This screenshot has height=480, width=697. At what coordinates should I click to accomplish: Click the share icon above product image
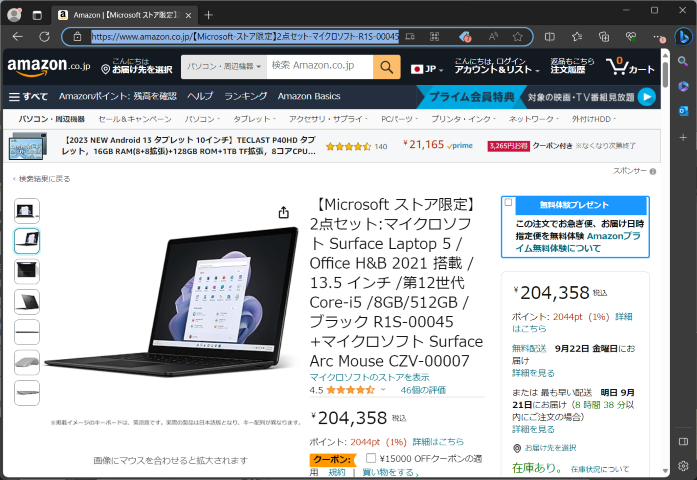click(x=284, y=213)
